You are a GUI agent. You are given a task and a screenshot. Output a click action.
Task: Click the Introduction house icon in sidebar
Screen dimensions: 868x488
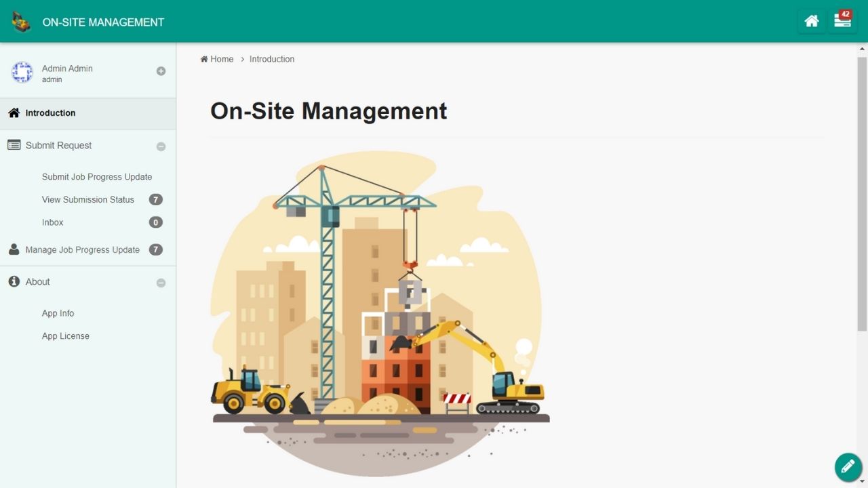14,113
